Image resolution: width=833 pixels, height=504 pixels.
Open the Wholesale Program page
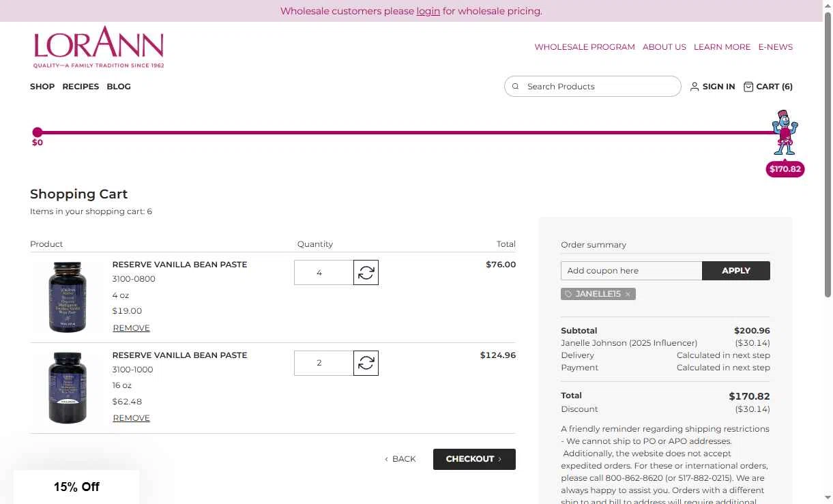tap(585, 47)
